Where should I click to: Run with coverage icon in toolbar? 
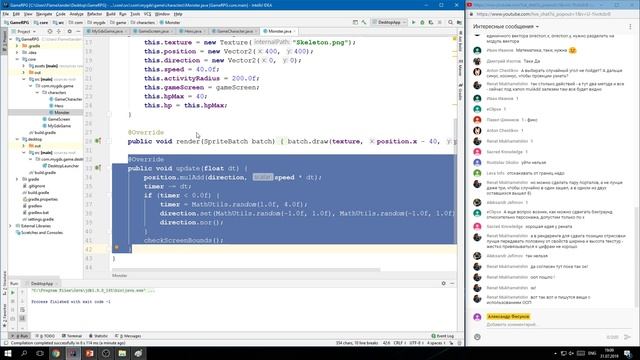431,22
